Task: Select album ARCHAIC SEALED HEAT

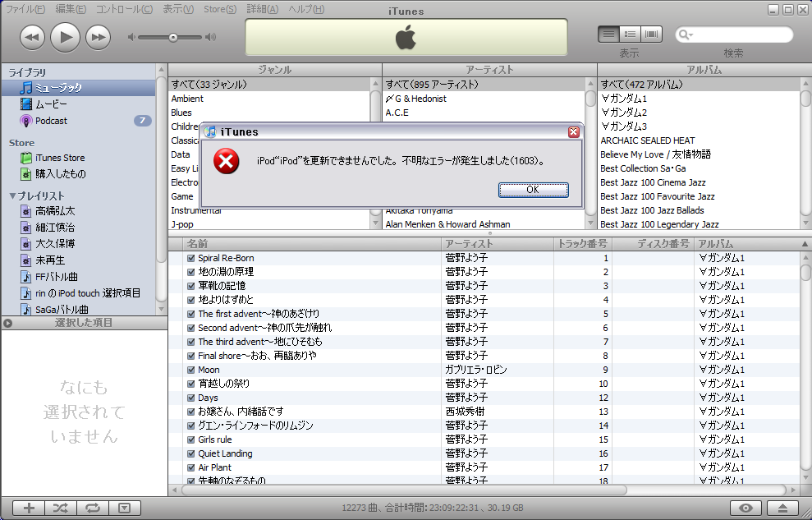Action: click(x=699, y=140)
